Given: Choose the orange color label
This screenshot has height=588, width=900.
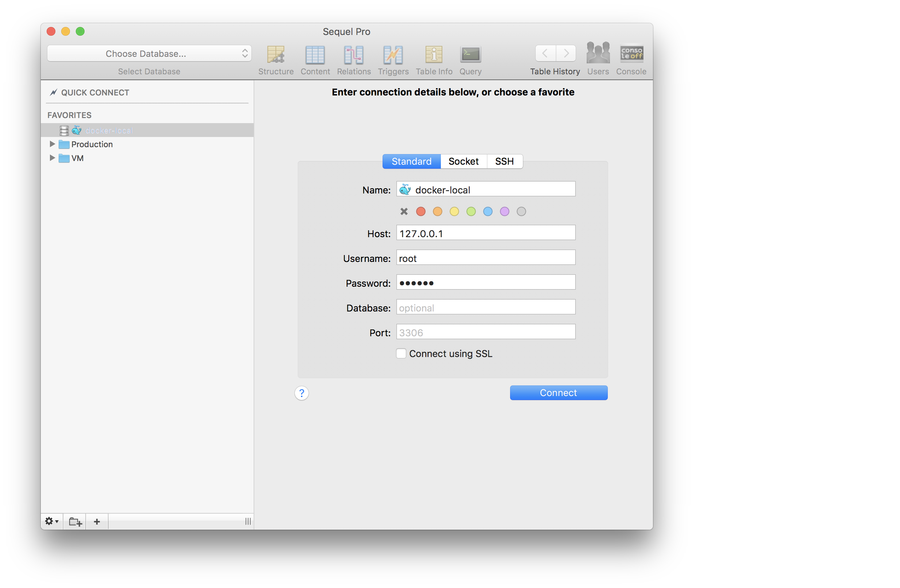Looking at the screenshot, I should point(438,211).
